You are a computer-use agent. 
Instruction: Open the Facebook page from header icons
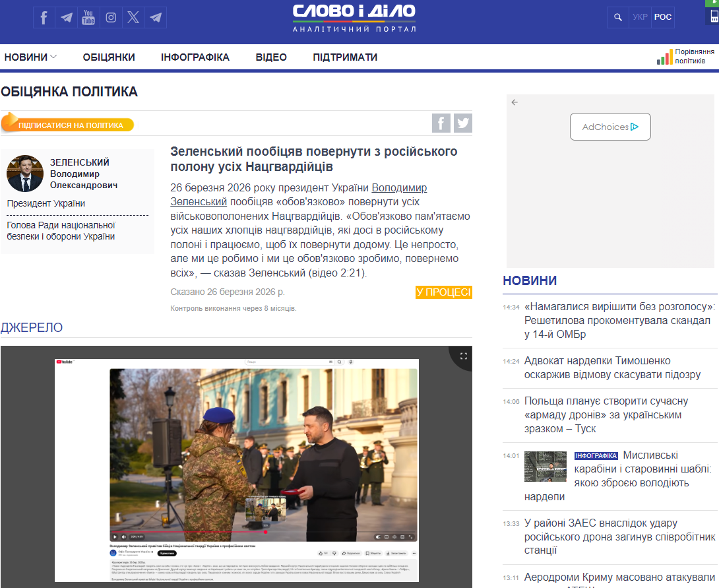pyautogui.click(x=44, y=18)
